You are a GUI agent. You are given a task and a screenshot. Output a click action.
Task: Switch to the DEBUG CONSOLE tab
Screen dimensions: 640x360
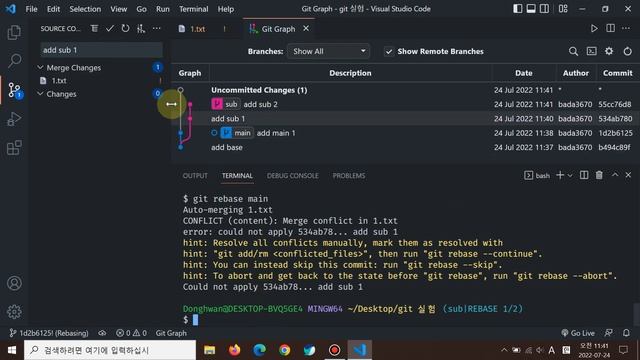coord(293,176)
